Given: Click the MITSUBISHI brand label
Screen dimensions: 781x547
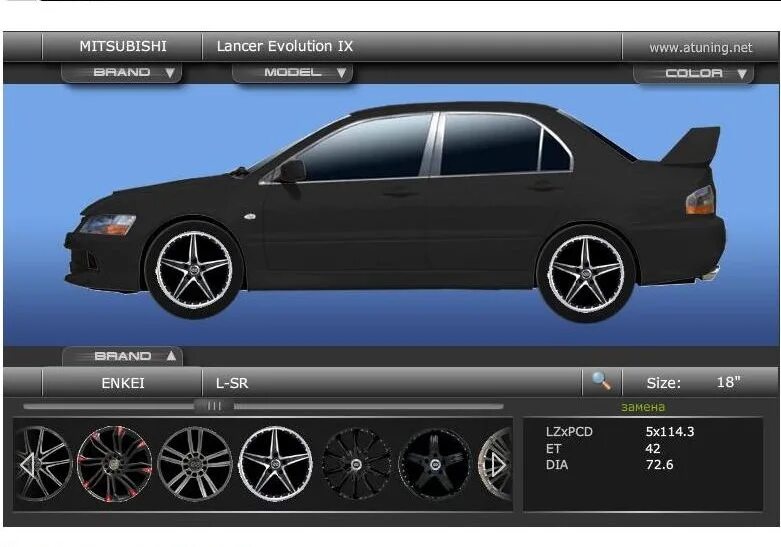Looking at the screenshot, I should (x=123, y=46).
